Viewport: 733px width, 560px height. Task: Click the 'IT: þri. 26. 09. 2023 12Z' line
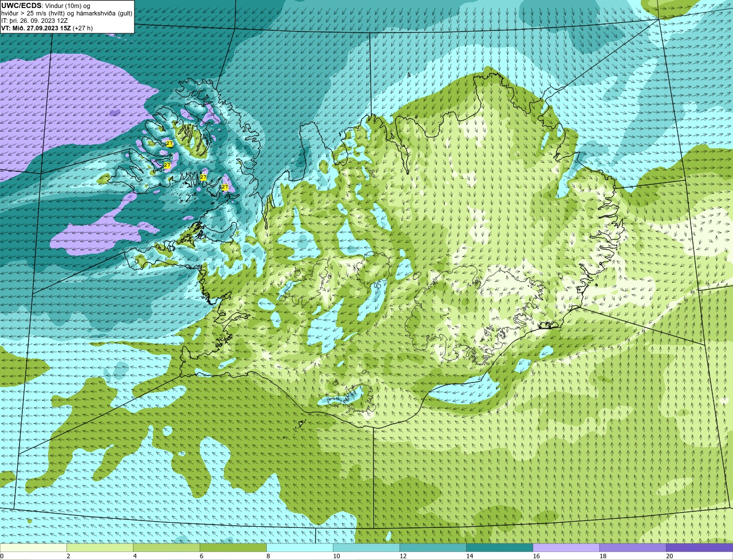[34, 21]
